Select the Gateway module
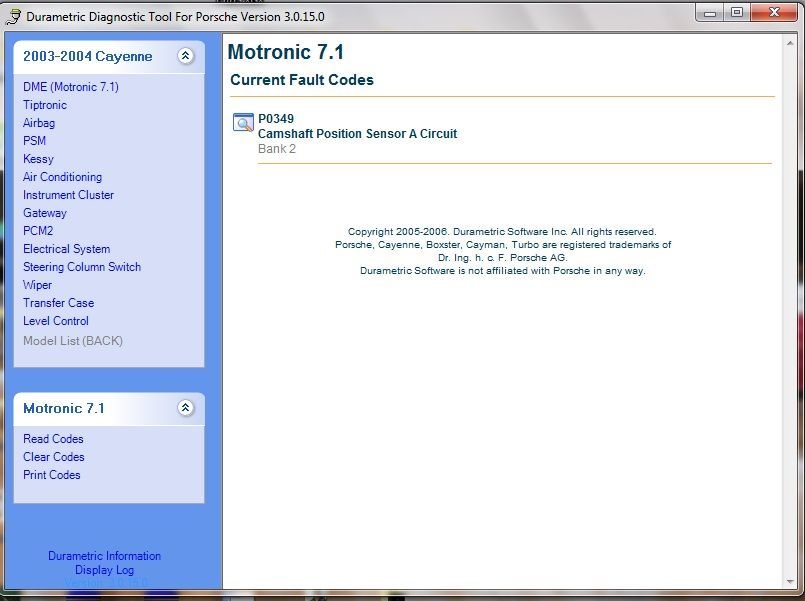805x601 pixels. 45,213
